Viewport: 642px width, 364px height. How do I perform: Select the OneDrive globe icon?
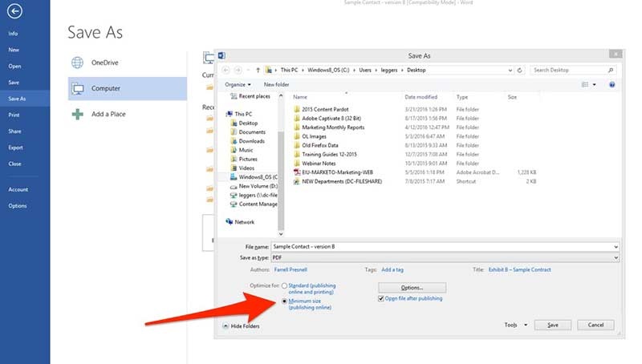pyautogui.click(x=78, y=63)
